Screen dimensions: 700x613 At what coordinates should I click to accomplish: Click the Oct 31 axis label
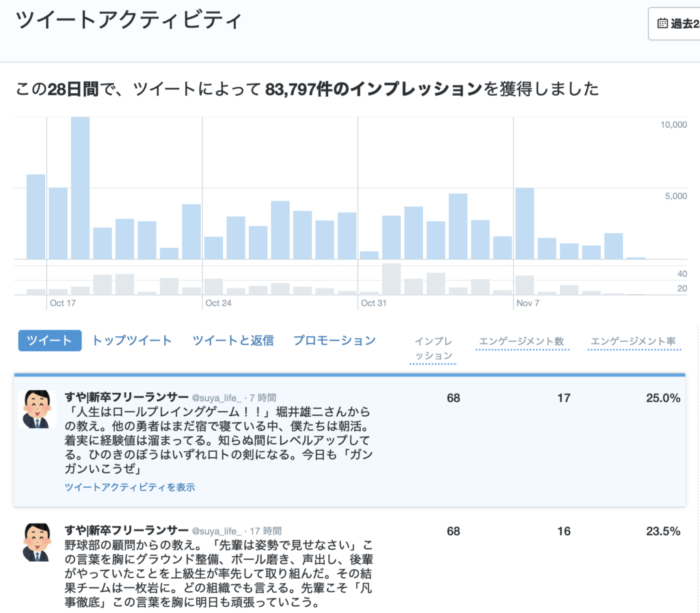[374, 303]
